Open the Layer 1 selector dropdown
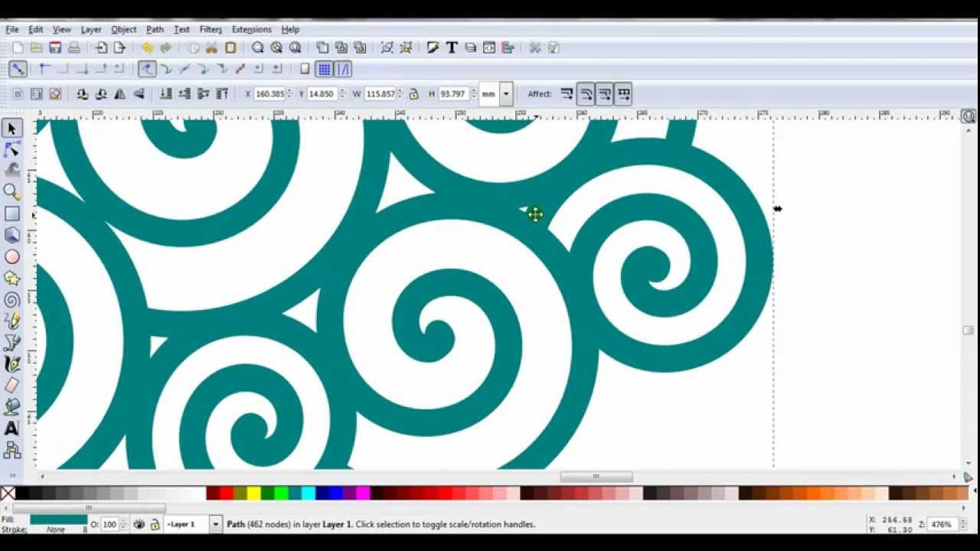 (x=215, y=524)
